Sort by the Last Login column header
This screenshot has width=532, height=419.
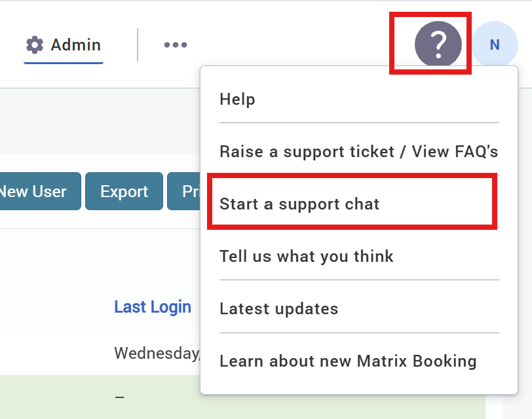153,307
